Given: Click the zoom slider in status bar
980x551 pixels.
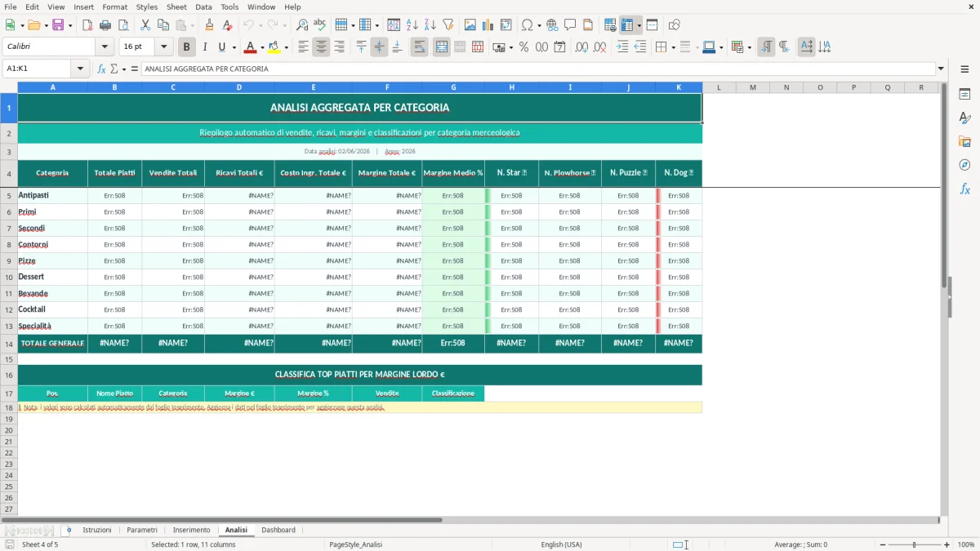Looking at the screenshot, I should pos(914,544).
